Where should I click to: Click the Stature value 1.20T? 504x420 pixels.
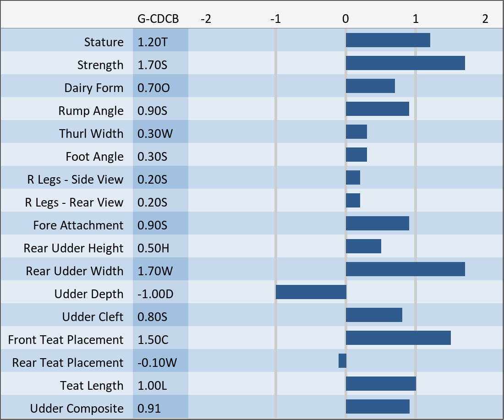tap(153, 42)
